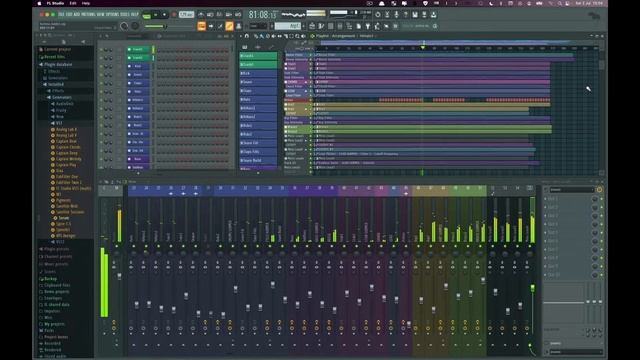This screenshot has height=360, width=640.
Task: Switch Pattern/Song mode toggle
Action: (x=147, y=16)
